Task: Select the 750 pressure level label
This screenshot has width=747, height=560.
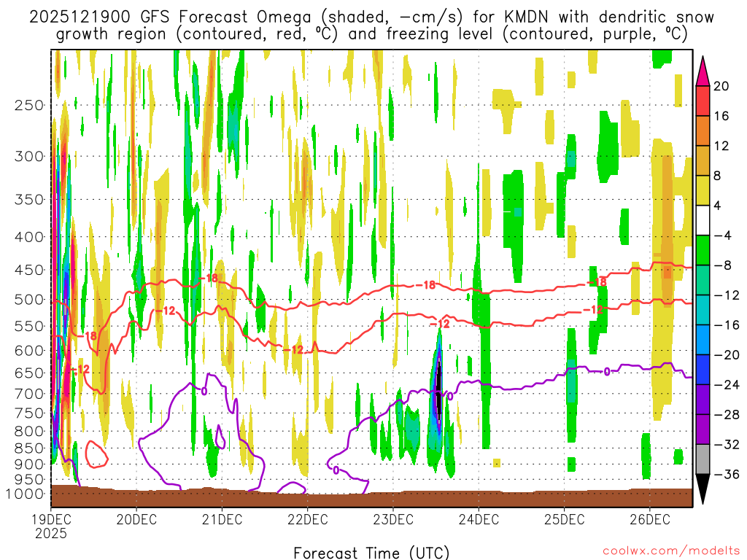Action: click(x=29, y=413)
